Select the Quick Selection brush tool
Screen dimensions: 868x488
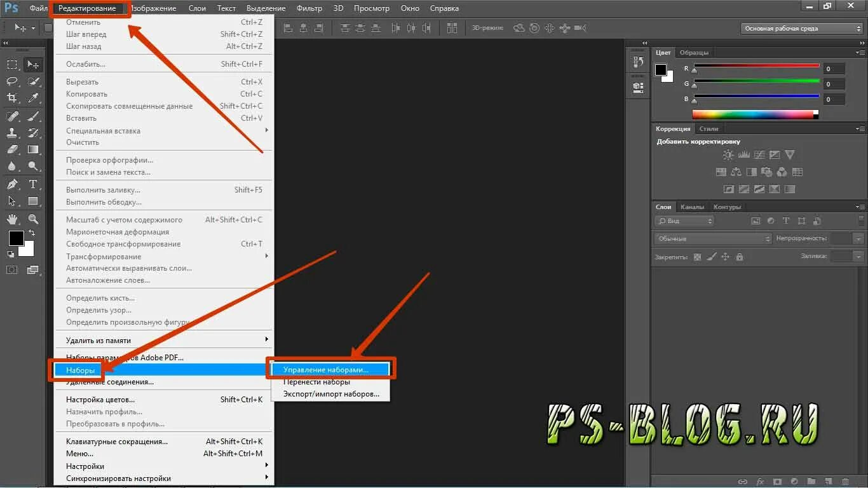(33, 81)
